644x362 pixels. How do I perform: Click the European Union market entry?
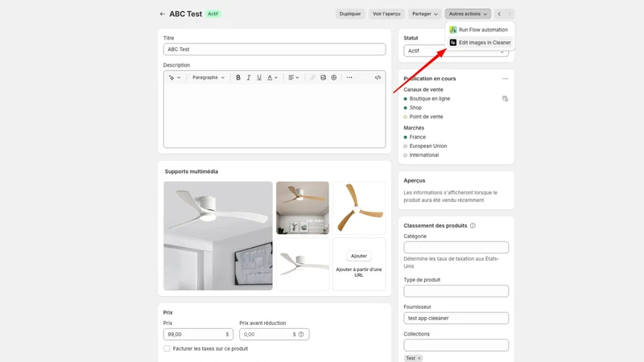tap(428, 146)
